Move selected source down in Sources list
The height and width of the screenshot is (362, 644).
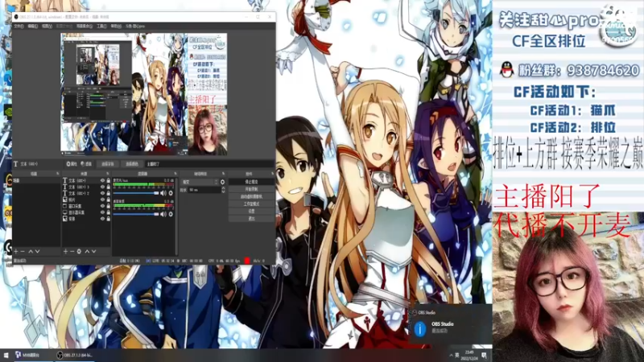pyautogui.click(x=93, y=251)
